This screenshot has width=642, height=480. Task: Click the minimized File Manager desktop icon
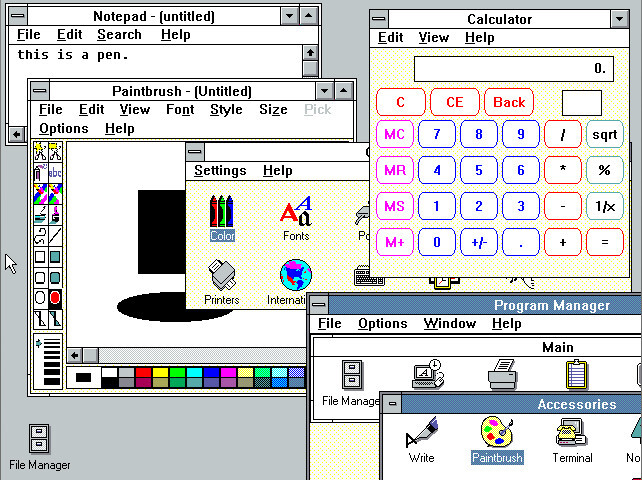pos(40,447)
